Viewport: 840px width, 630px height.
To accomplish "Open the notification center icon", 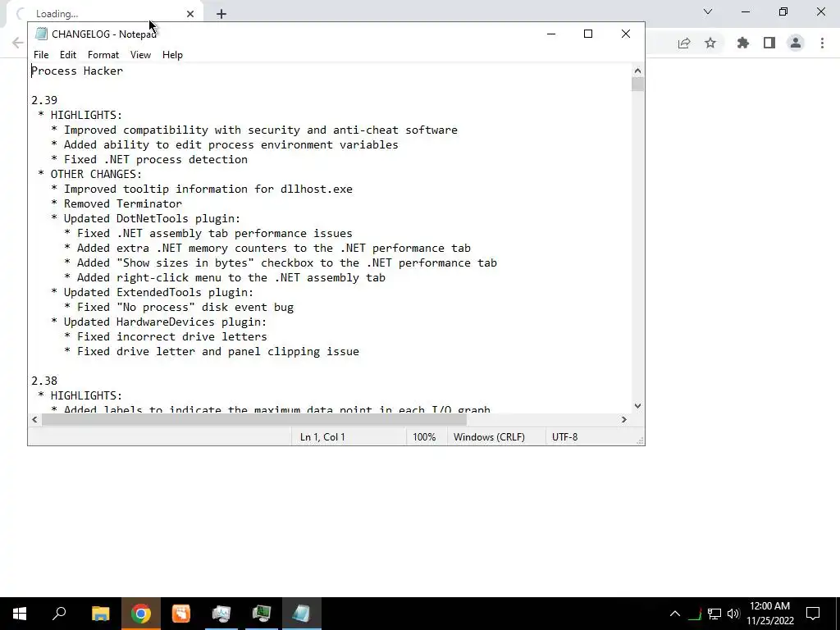I will (813, 614).
